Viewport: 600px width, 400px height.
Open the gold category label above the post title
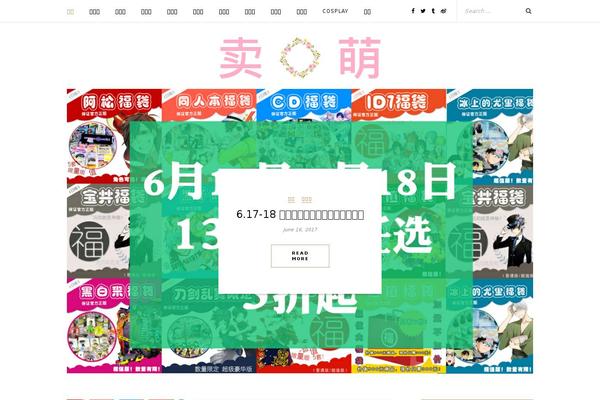300,200
